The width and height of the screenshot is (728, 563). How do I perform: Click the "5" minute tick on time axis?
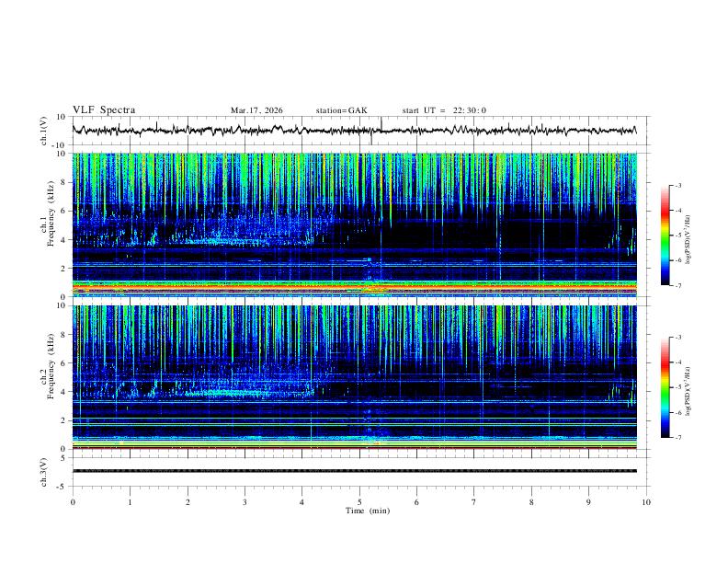pos(359,502)
